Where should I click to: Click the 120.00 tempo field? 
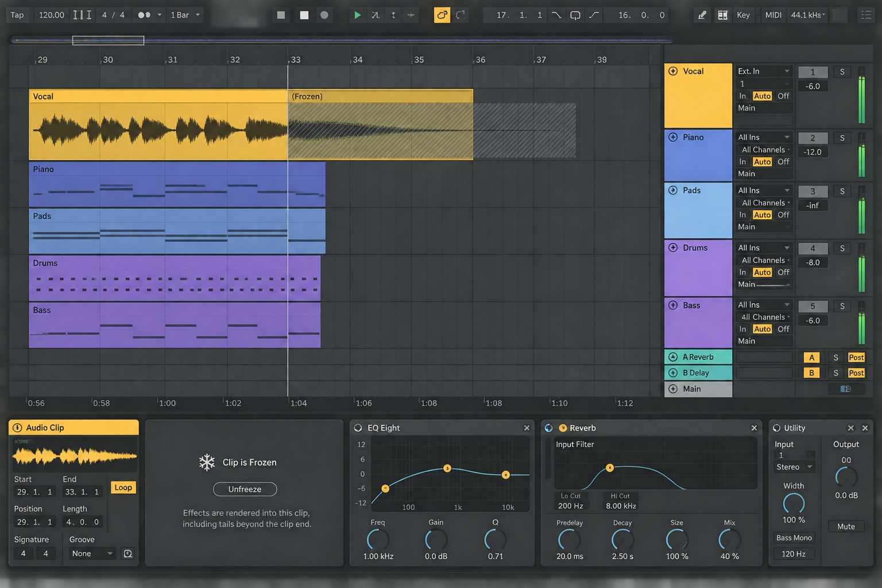click(52, 15)
